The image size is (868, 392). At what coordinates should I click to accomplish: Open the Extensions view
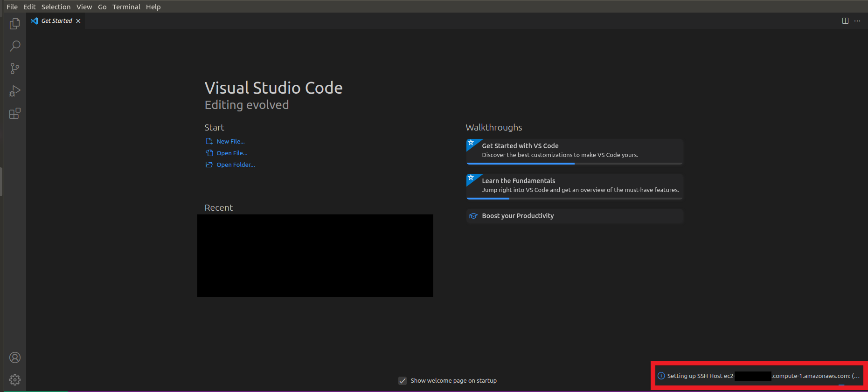[x=15, y=113]
